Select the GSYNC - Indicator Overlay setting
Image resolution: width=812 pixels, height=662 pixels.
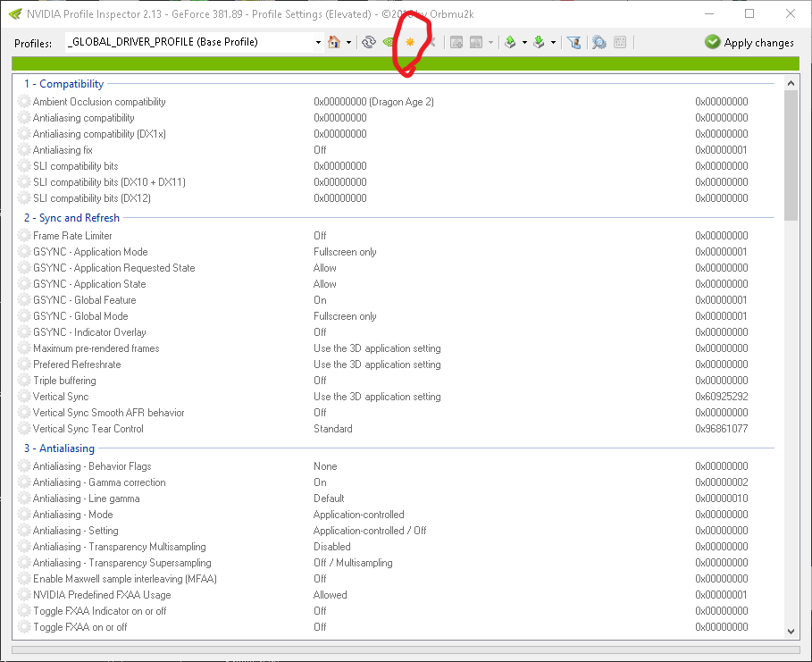tap(397, 332)
